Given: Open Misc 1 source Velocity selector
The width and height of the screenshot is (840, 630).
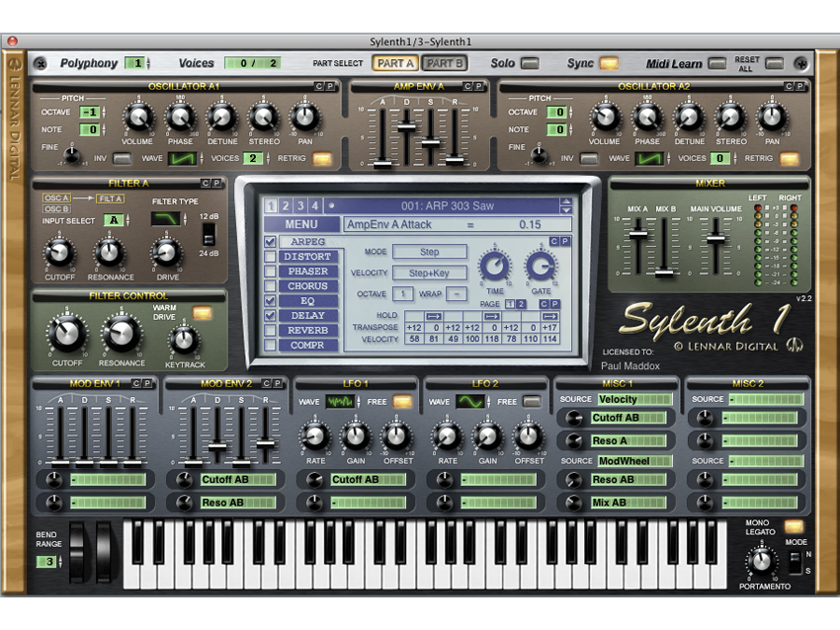Looking at the screenshot, I should (634, 399).
